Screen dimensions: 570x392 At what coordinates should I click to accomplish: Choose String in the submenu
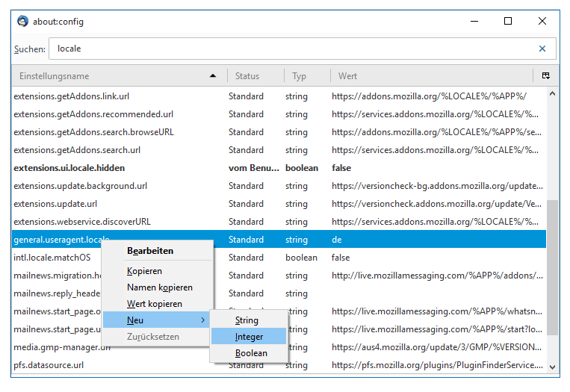247,320
